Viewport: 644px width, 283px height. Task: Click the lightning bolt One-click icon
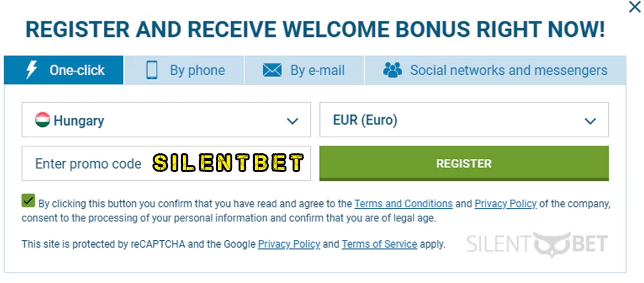pos(32,70)
